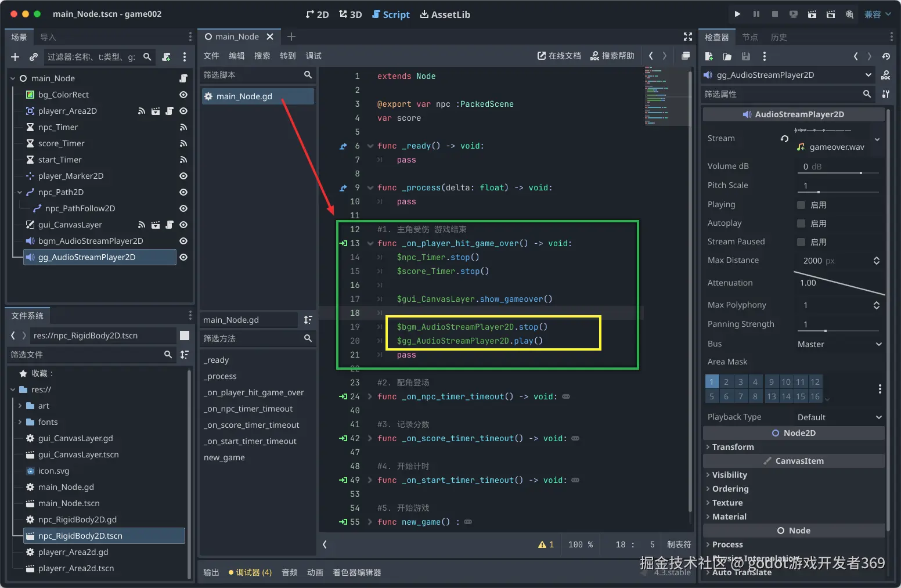Click the 搜索帮助 button
The width and height of the screenshot is (901, 588).
tap(612, 56)
